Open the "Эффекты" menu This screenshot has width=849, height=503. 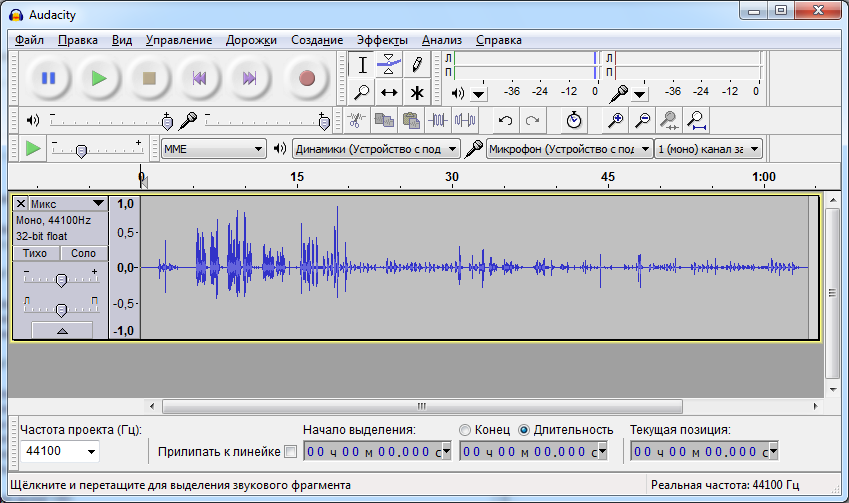(380, 40)
